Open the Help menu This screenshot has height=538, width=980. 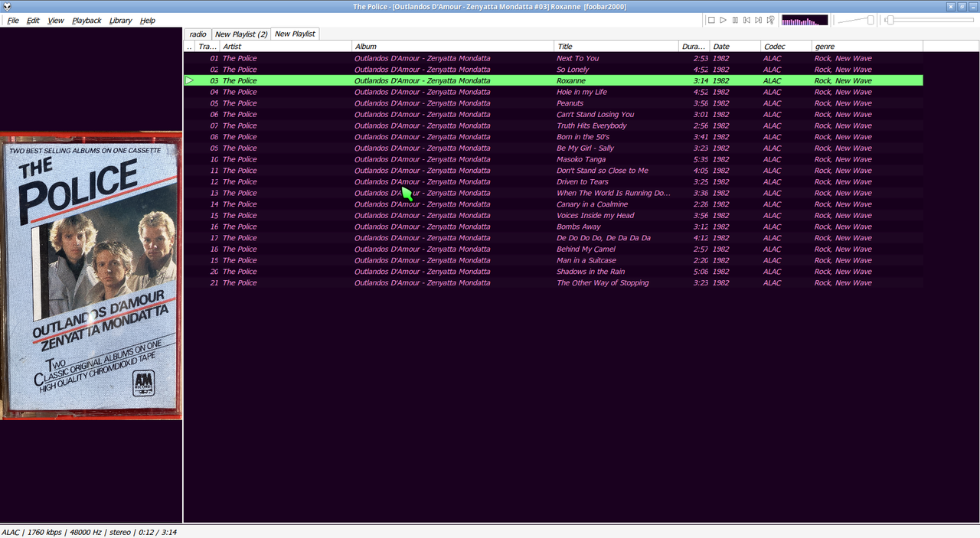coord(147,21)
